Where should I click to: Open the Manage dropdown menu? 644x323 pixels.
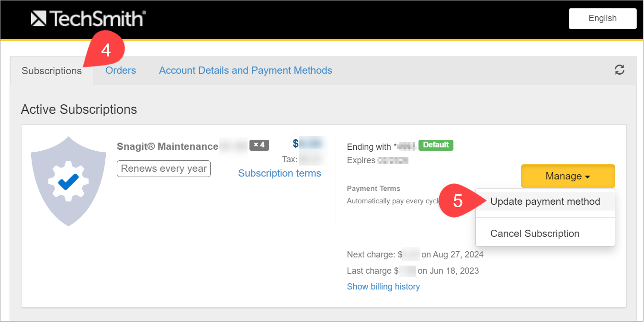[x=567, y=176]
